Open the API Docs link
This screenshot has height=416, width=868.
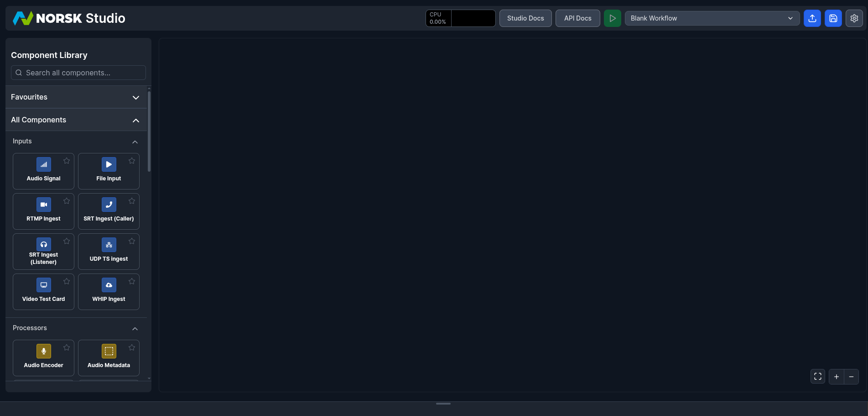(x=577, y=18)
